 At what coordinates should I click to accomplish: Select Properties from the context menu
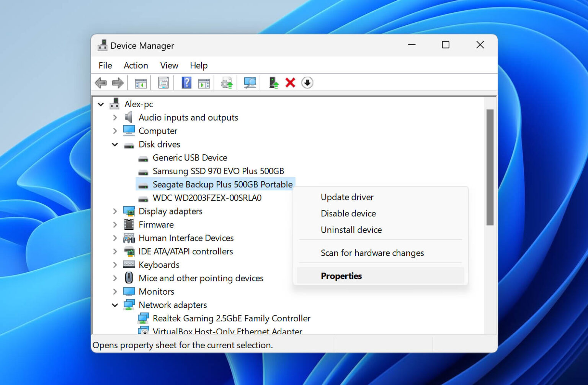point(341,276)
